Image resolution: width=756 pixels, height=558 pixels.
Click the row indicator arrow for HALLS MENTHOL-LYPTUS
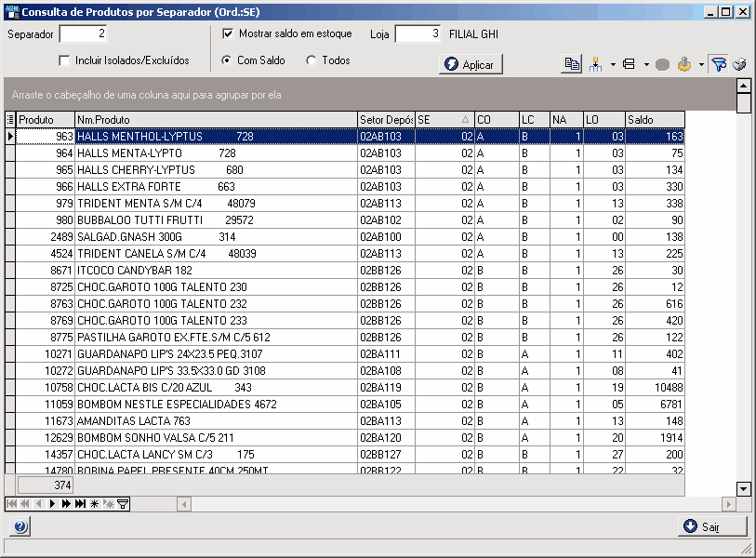10,137
